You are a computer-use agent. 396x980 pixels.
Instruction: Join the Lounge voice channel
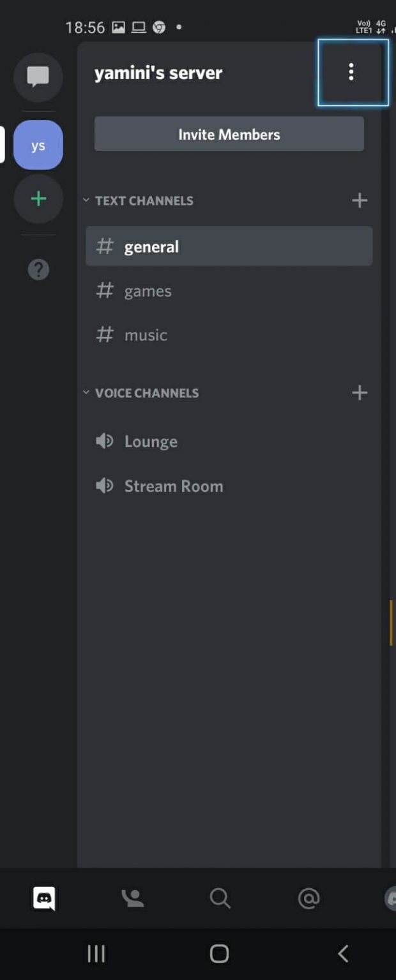point(229,441)
